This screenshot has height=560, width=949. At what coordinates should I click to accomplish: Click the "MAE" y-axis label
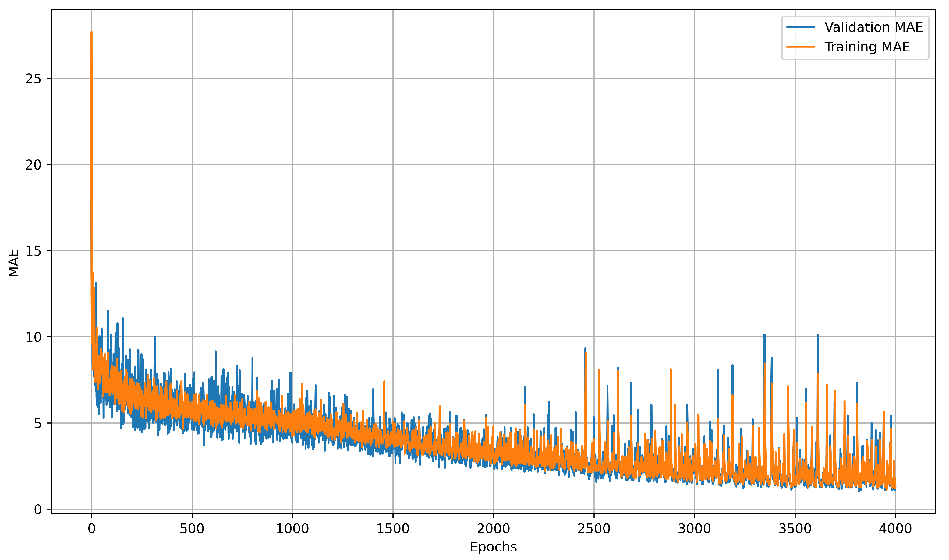tap(14, 263)
